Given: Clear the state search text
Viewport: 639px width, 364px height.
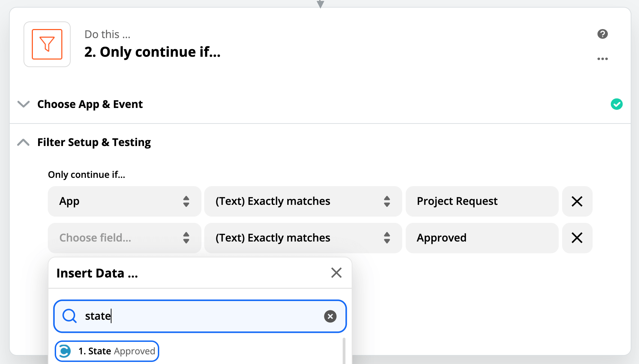Looking at the screenshot, I should click(x=330, y=316).
